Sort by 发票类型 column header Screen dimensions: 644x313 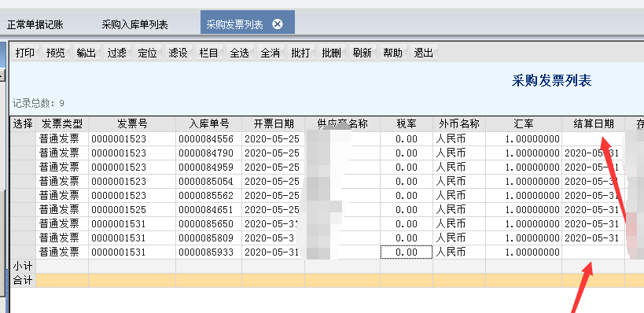coord(62,124)
